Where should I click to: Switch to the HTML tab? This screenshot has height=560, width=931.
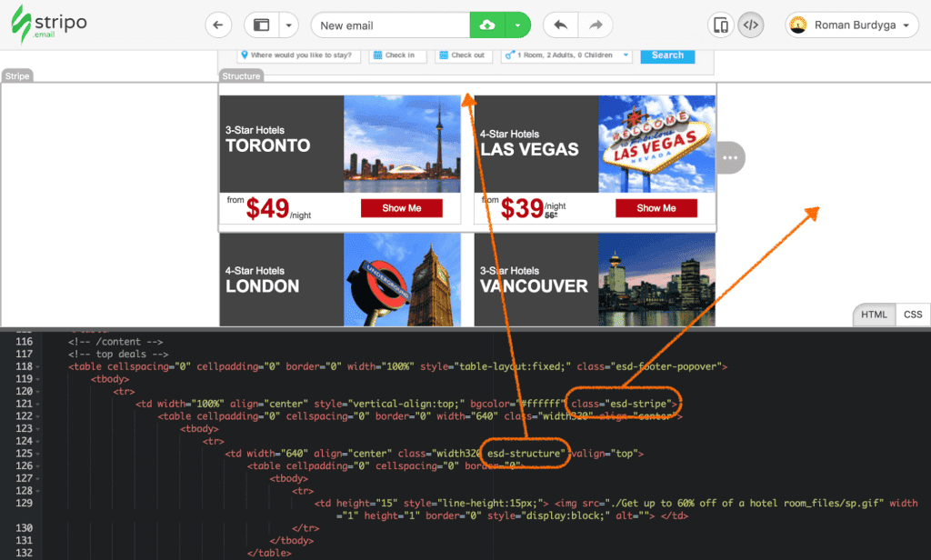pos(874,315)
